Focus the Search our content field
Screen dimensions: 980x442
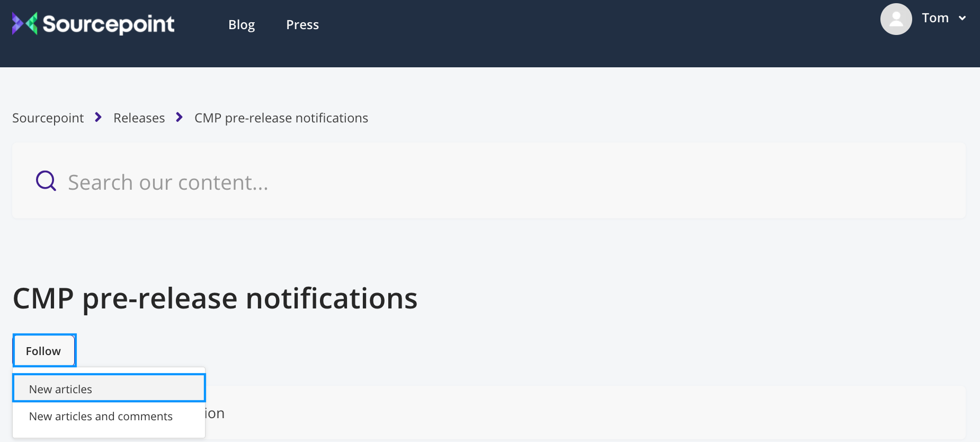point(477,182)
